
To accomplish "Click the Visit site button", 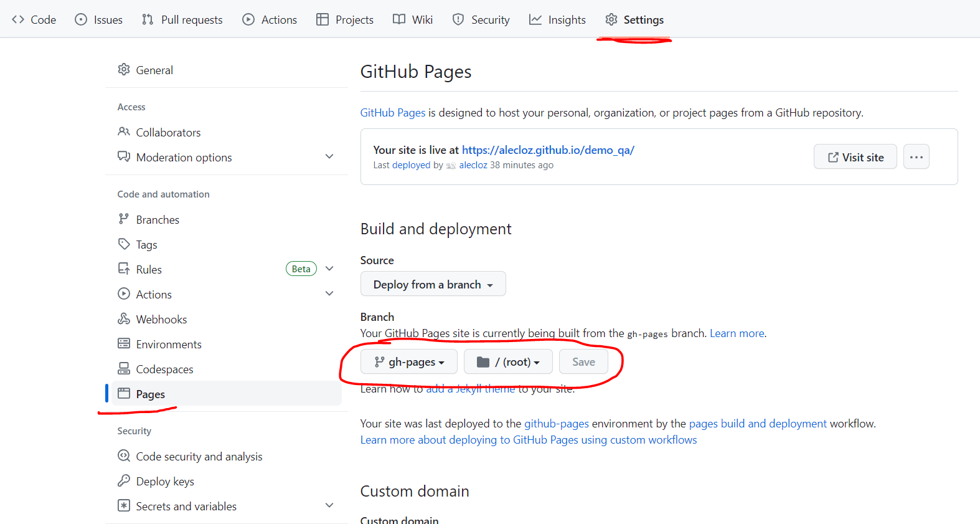I will point(855,157).
